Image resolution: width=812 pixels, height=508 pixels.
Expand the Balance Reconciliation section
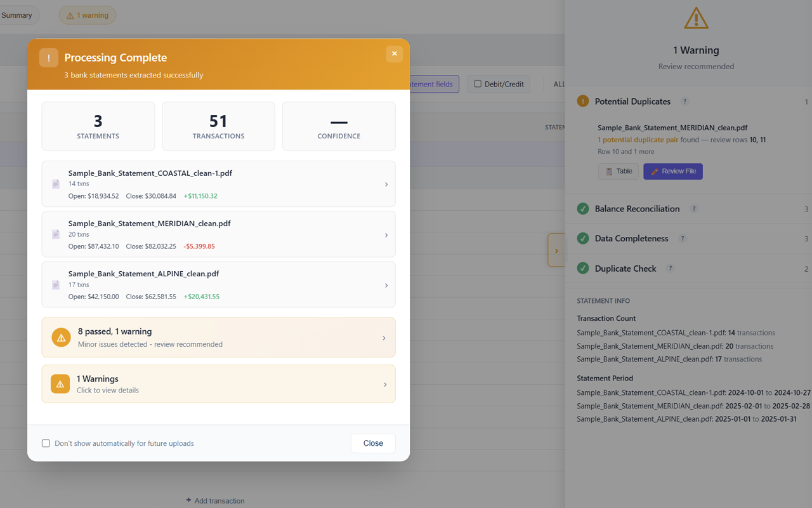(x=688, y=208)
